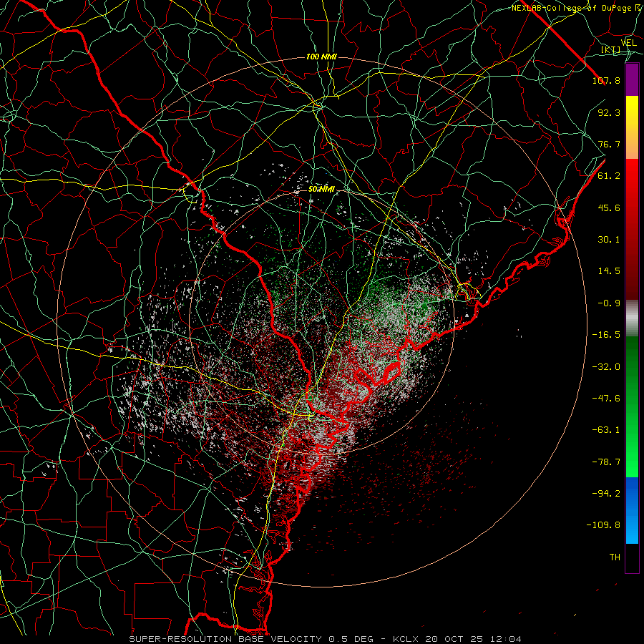Click the 50 NMI range ring label
This screenshot has width=644, height=644.
pos(321,190)
